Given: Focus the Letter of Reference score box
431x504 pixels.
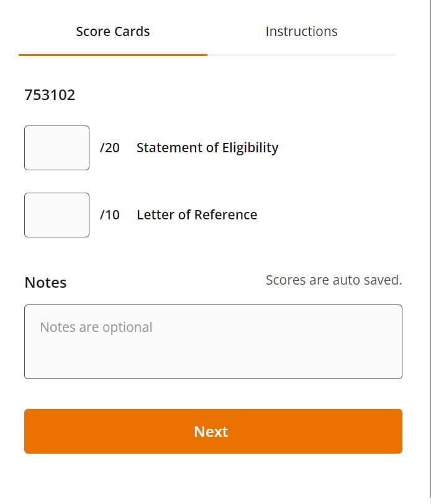Looking at the screenshot, I should point(57,215).
